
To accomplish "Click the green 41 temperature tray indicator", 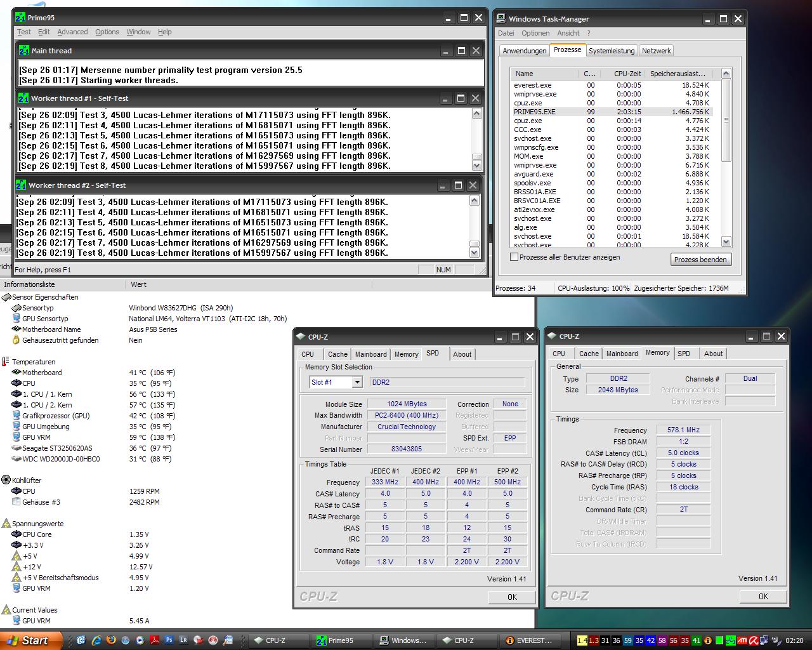I will click(697, 640).
